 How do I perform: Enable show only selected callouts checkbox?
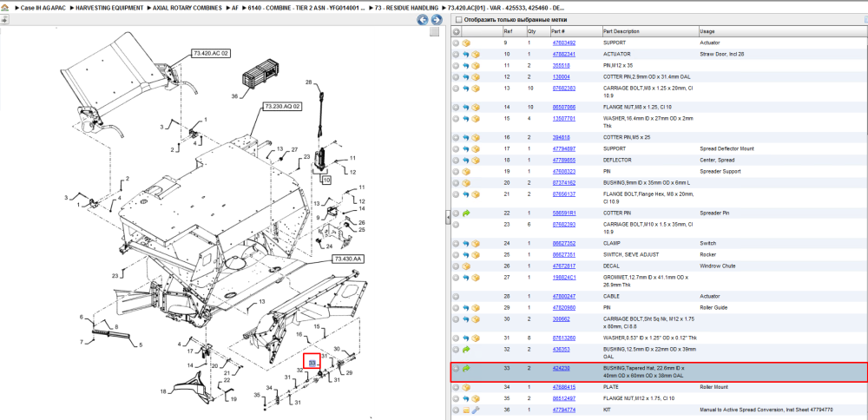[x=458, y=19]
